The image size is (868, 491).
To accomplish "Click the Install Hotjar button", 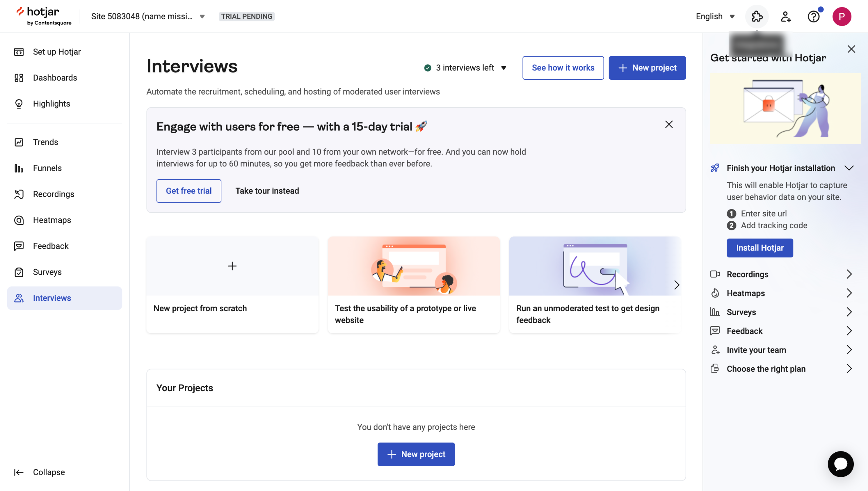I will click(759, 248).
